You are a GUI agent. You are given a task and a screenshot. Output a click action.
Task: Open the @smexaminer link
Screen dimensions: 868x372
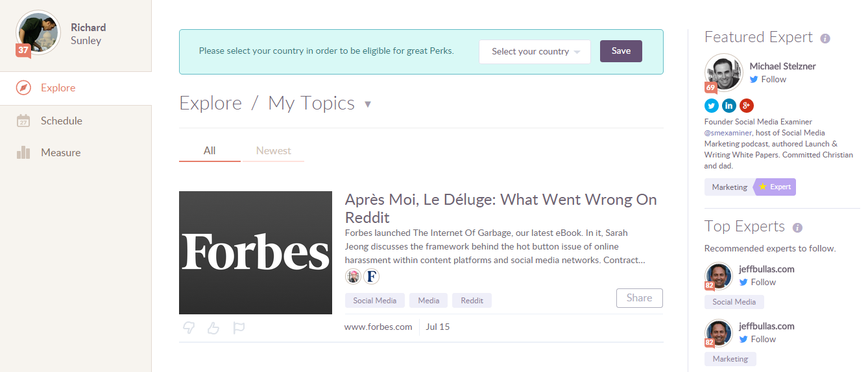729,133
